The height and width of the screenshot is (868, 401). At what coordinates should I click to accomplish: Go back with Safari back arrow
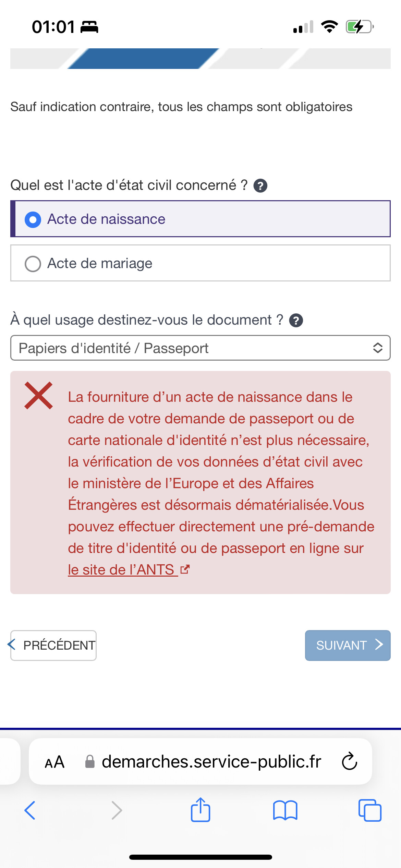[30, 810]
